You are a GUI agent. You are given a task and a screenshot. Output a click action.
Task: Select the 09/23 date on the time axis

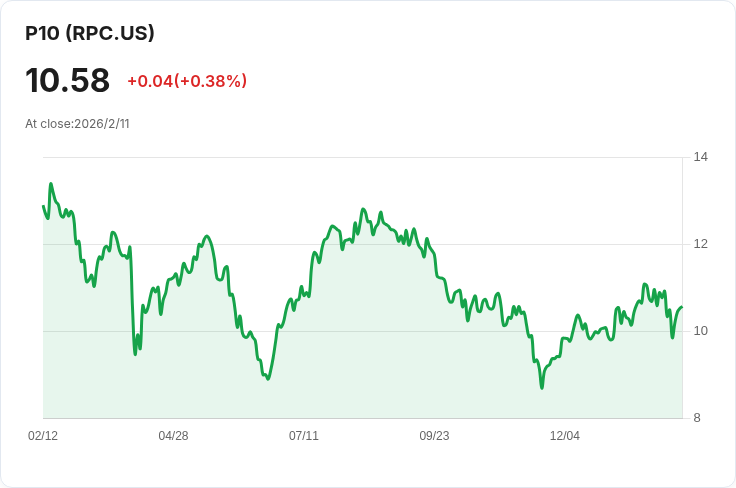pyautogui.click(x=434, y=436)
